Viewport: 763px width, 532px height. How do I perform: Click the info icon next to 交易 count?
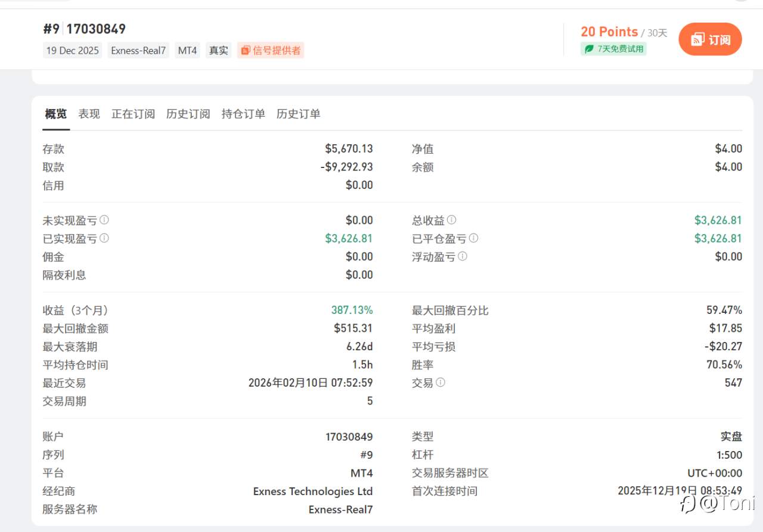pyautogui.click(x=441, y=382)
